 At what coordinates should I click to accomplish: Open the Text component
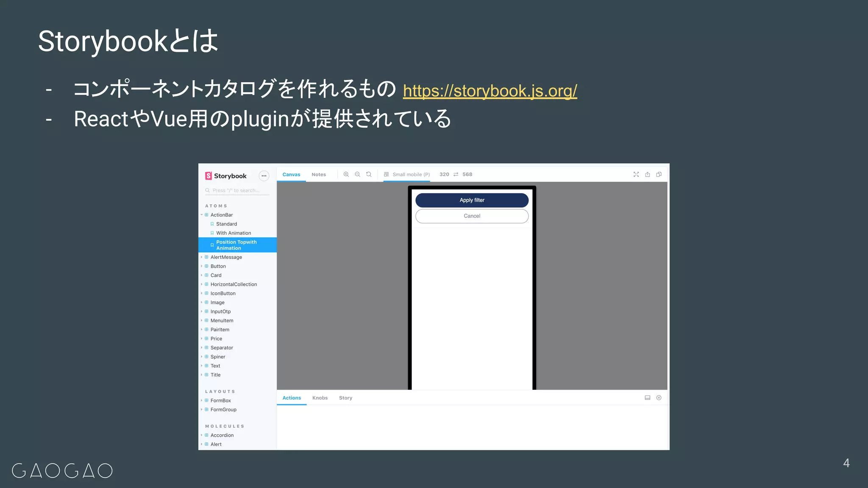(x=215, y=366)
